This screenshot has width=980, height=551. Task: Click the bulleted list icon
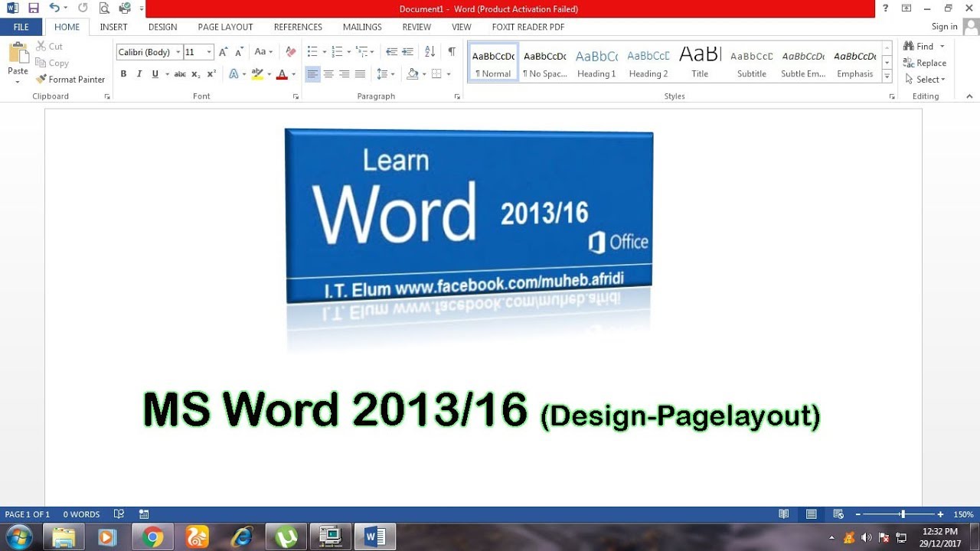point(312,52)
